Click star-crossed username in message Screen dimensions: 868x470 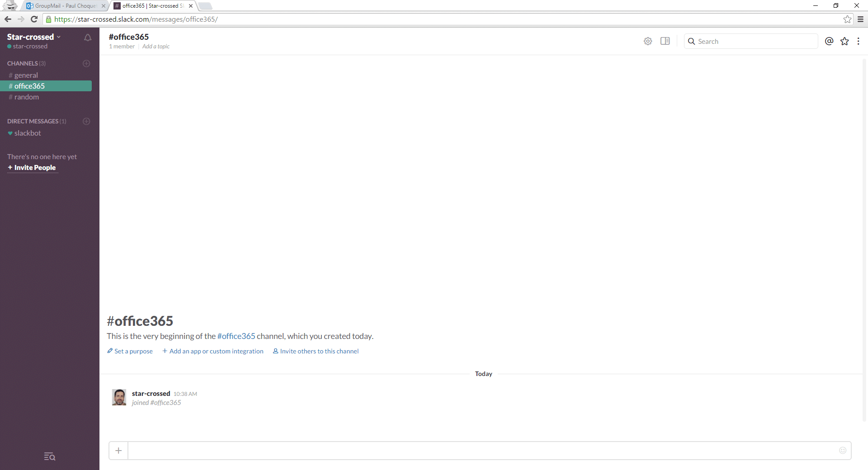click(x=151, y=394)
